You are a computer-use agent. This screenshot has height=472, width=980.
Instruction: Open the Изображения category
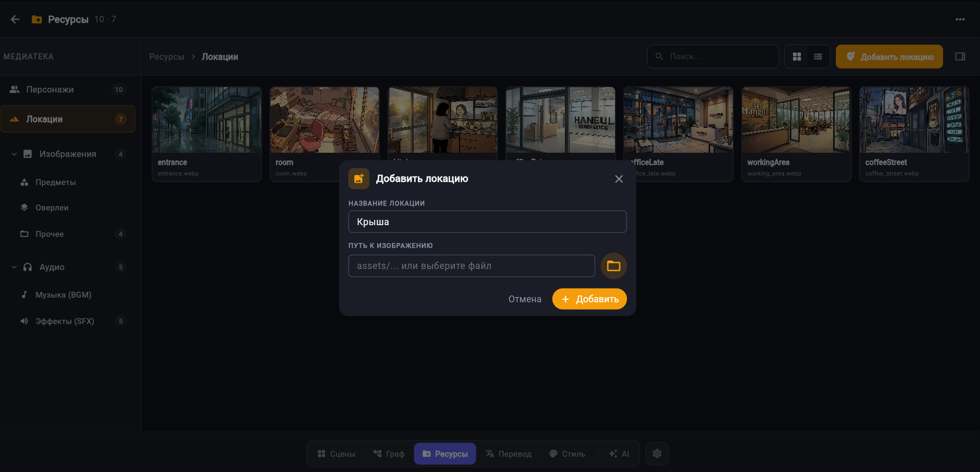[x=68, y=154]
